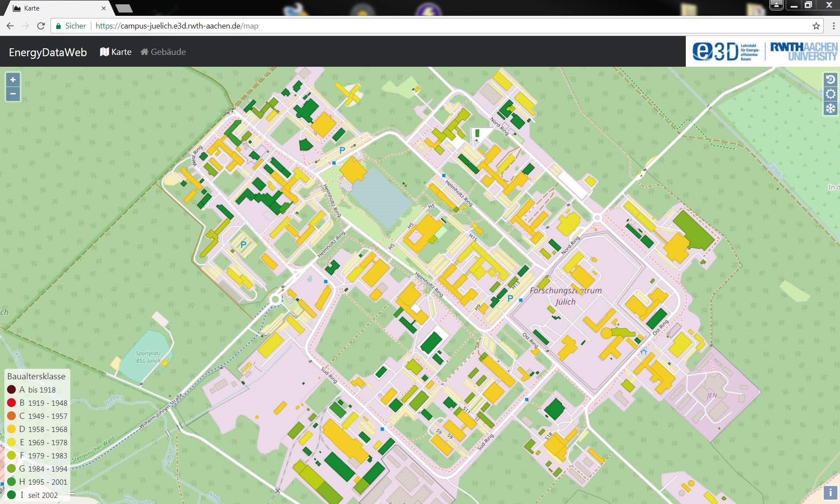Click the 'Wilhelm-Johnen-Straße' road label

click(x=160, y=411)
